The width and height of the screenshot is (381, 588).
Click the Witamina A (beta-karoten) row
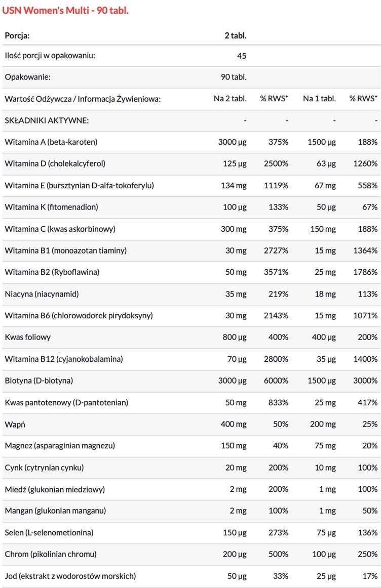pos(51,142)
